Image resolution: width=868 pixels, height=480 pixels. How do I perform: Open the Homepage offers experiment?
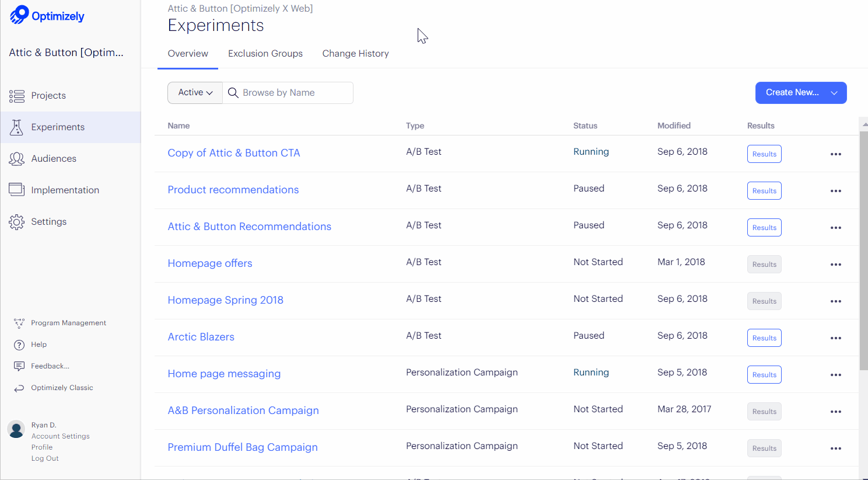click(x=210, y=263)
